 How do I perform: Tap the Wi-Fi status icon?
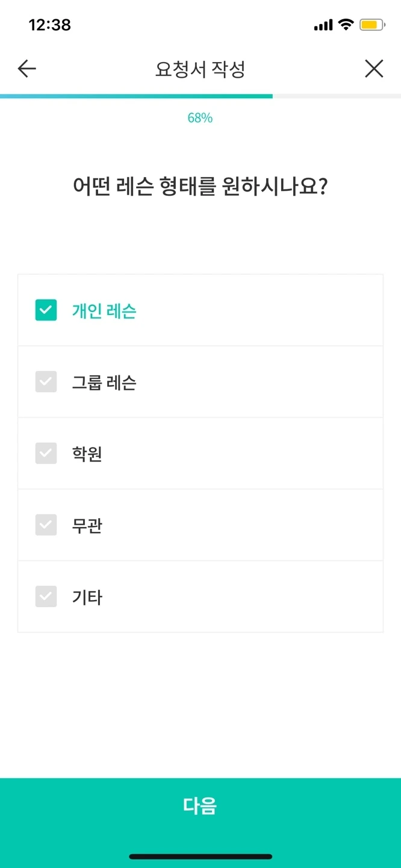(346, 25)
